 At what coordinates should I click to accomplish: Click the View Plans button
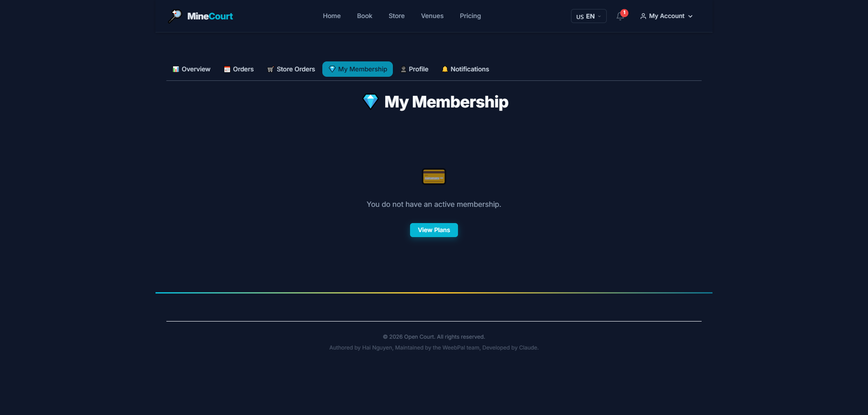(x=434, y=230)
